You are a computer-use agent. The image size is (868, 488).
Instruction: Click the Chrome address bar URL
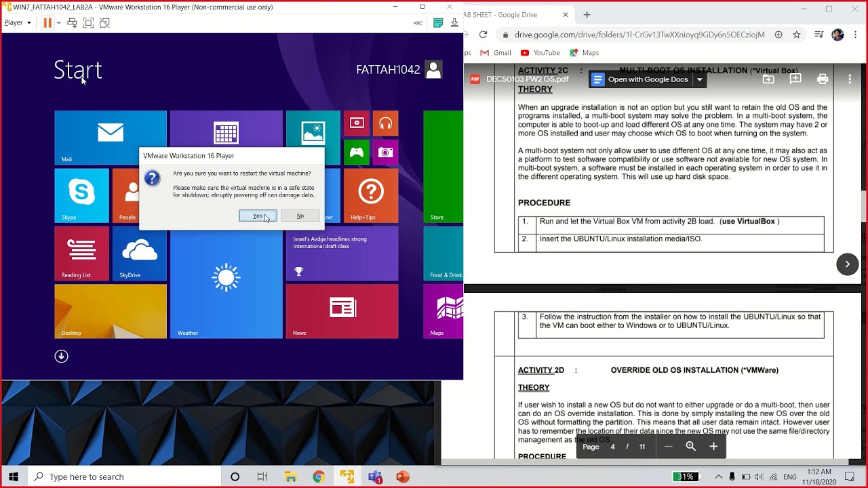pyautogui.click(x=639, y=35)
